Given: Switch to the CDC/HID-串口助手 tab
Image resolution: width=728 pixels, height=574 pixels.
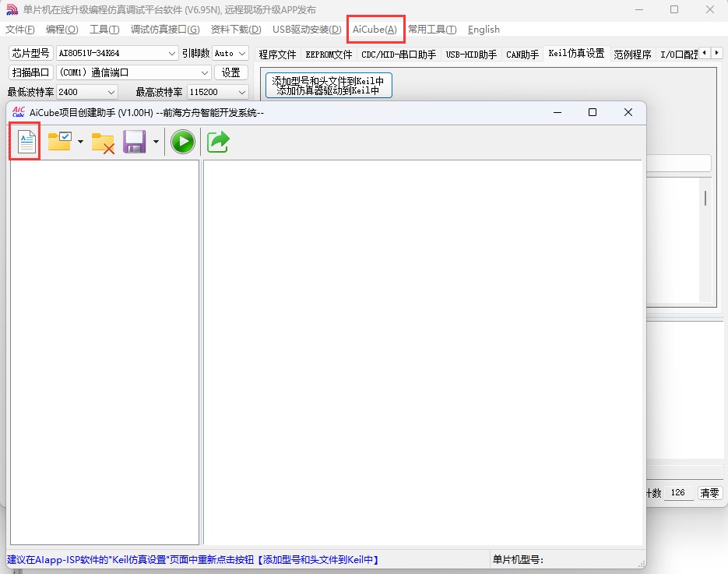Looking at the screenshot, I should point(399,55).
